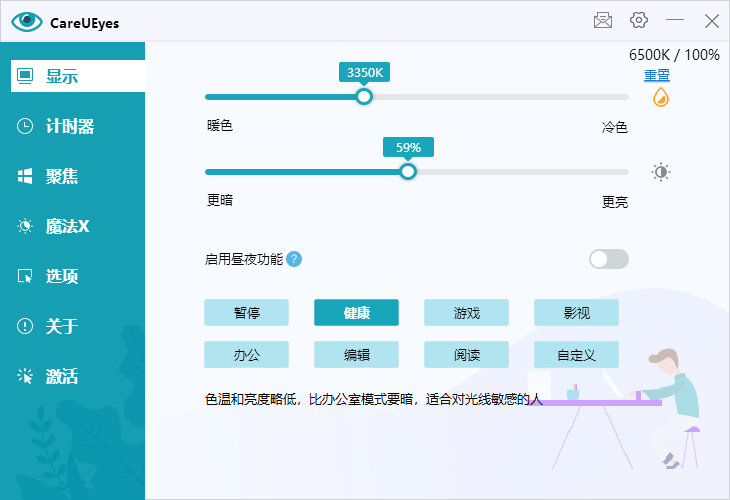Click the orange color temperature drop icon
Screen dimensions: 730x500
click(x=661, y=97)
